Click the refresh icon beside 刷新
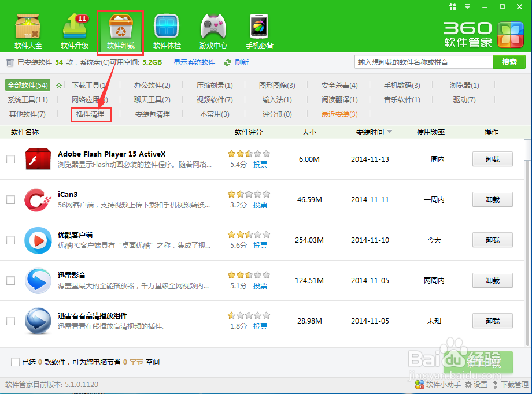The image size is (532, 394). click(x=227, y=62)
